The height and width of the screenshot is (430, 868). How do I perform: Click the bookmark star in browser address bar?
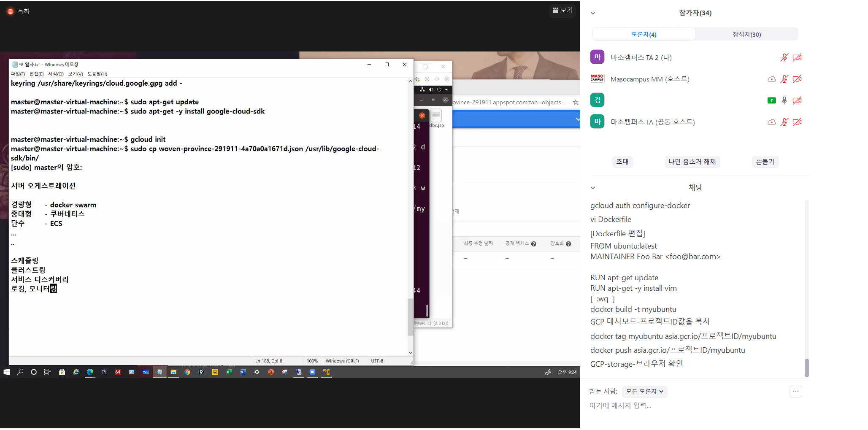(576, 102)
